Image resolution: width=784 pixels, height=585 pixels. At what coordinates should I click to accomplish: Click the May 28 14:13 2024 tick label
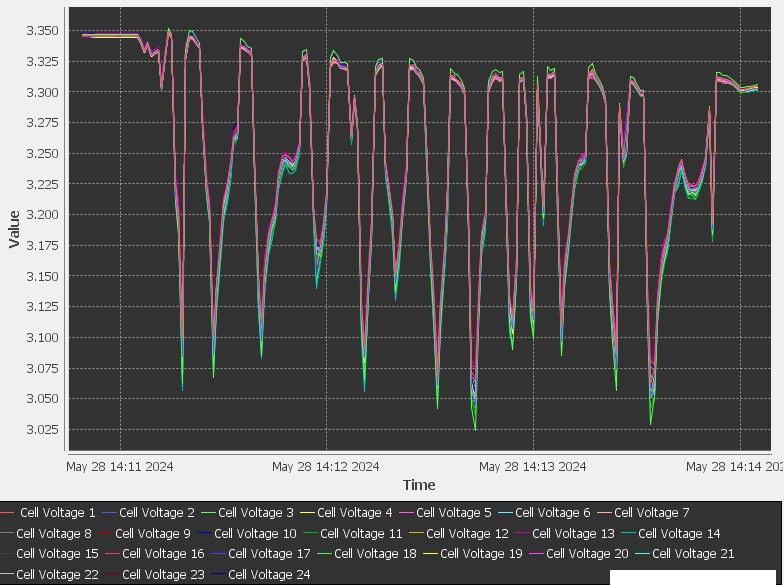pyautogui.click(x=533, y=467)
